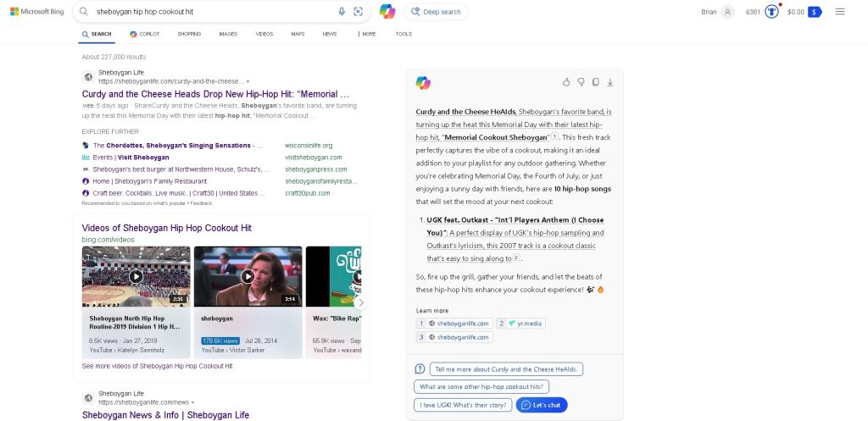Screen dimensions: 868x421
Task: Open Events | Visit Sheboygan link
Action: click(131, 158)
